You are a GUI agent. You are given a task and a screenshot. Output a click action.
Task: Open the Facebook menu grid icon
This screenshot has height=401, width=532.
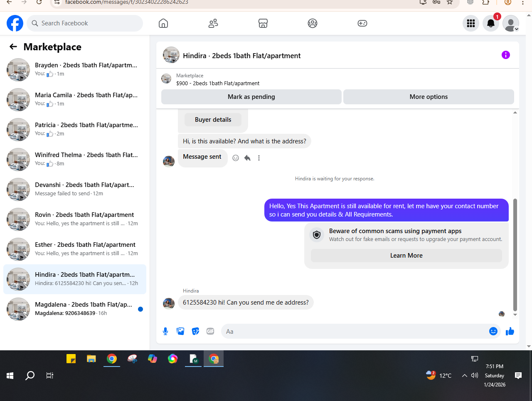click(x=471, y=23)
